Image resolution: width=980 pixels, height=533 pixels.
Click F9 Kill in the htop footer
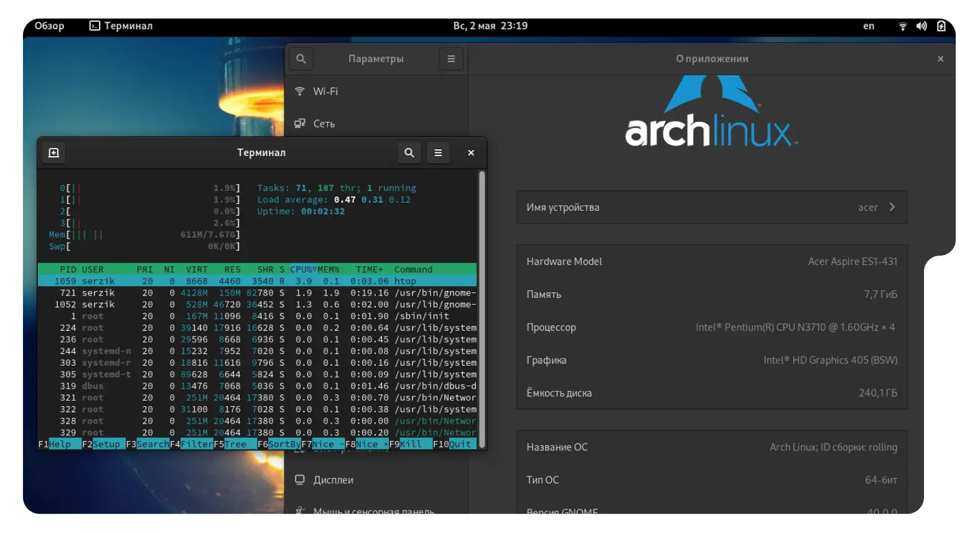point(411,444)
